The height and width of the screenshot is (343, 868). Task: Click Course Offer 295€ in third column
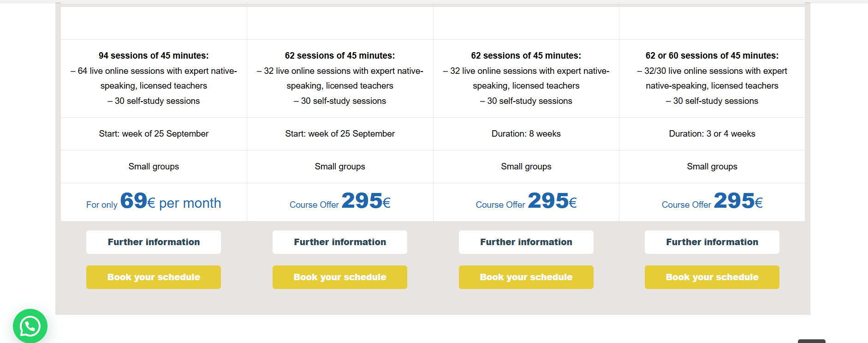coord(526,201)
